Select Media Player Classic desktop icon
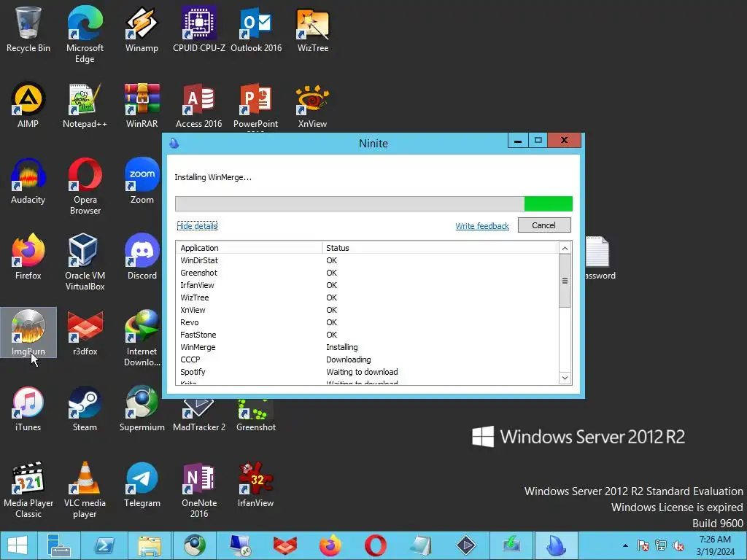This screenshot has height=560, width=747. pyautogui.click(x=28, y=489)
